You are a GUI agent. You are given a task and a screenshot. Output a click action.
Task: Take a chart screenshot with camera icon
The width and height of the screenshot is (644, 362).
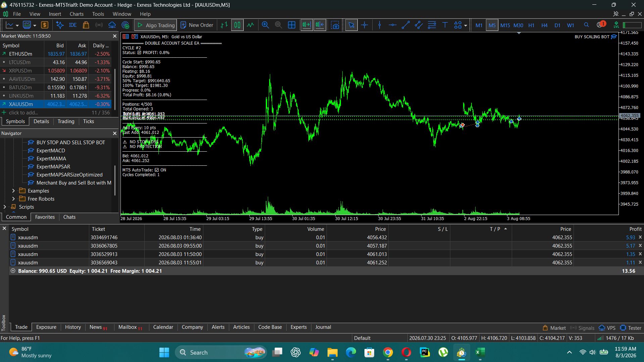pos(335,25)
